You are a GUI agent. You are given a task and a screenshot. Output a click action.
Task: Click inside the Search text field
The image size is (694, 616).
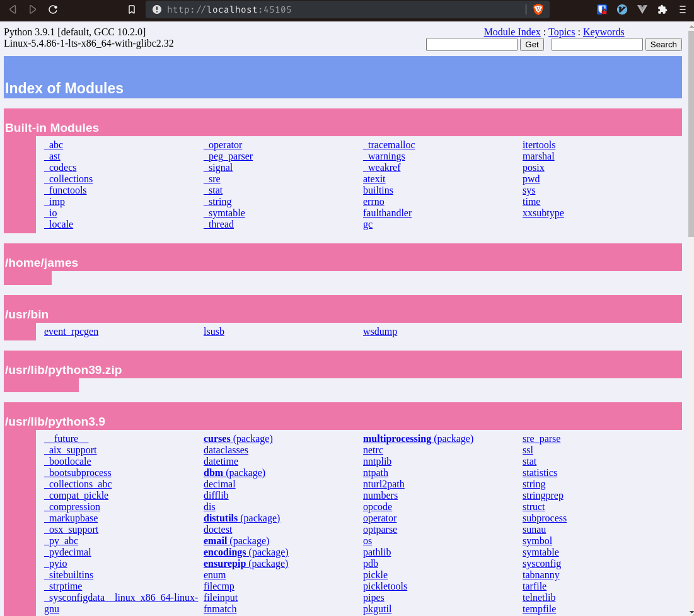(596, 44)
